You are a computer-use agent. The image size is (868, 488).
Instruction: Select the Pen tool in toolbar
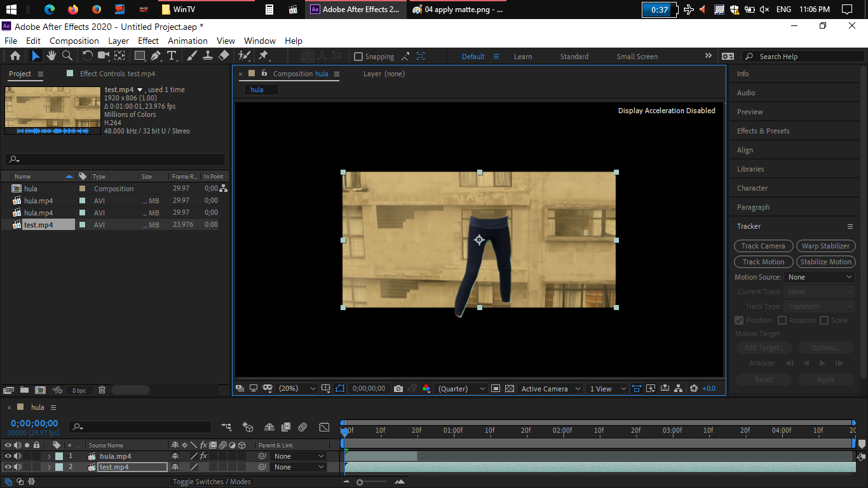[x=156, y=56]
